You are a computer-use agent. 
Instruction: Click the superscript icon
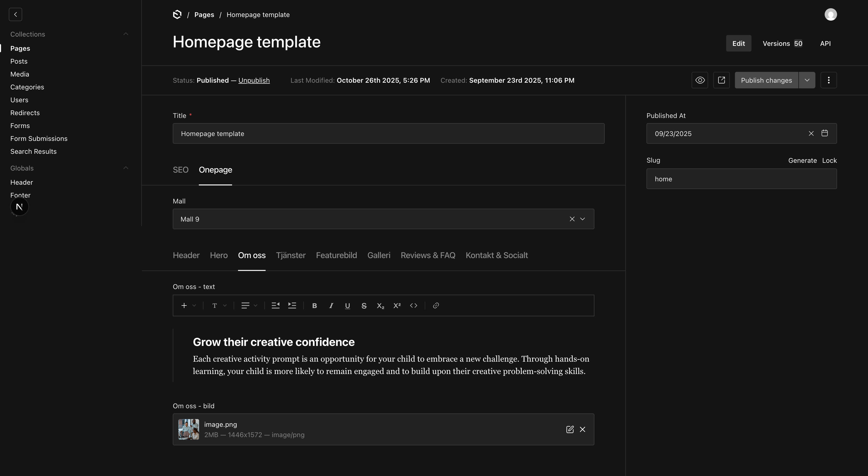click(x=397, y=306)
